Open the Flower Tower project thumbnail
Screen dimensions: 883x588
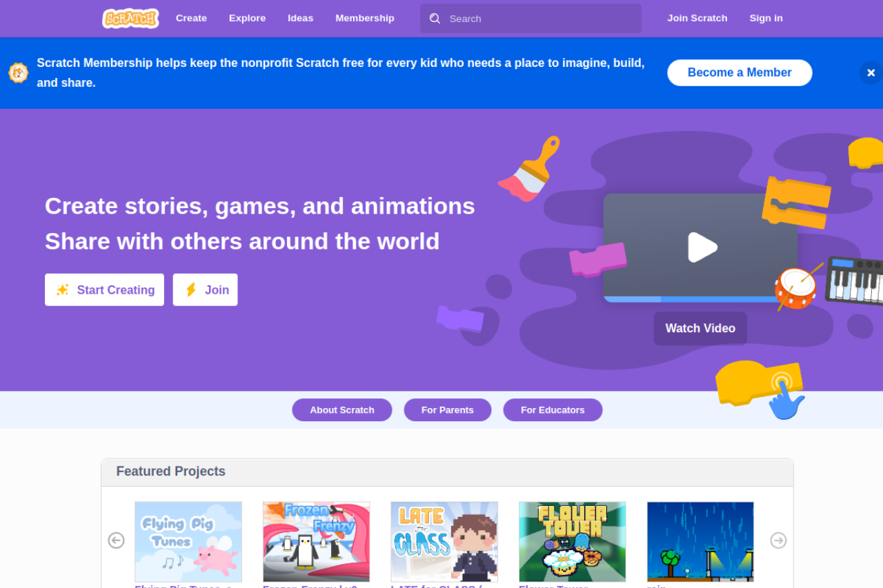click(573, 542)
